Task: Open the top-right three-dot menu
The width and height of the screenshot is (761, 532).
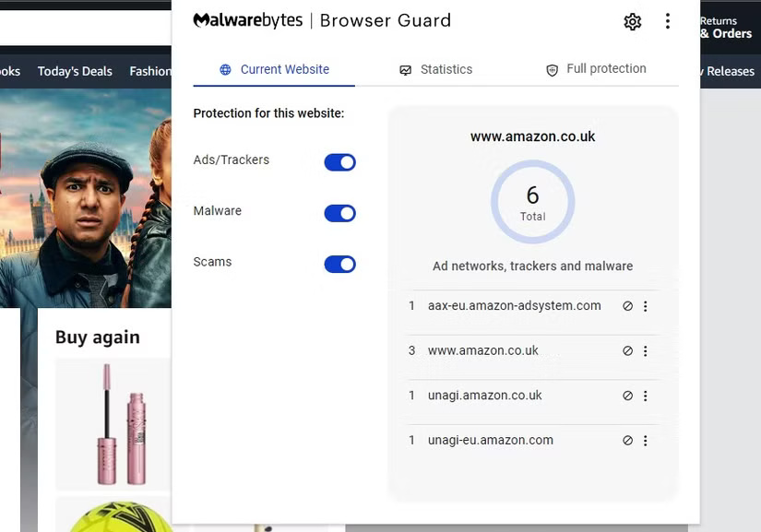Action: (x=668, y=20)
